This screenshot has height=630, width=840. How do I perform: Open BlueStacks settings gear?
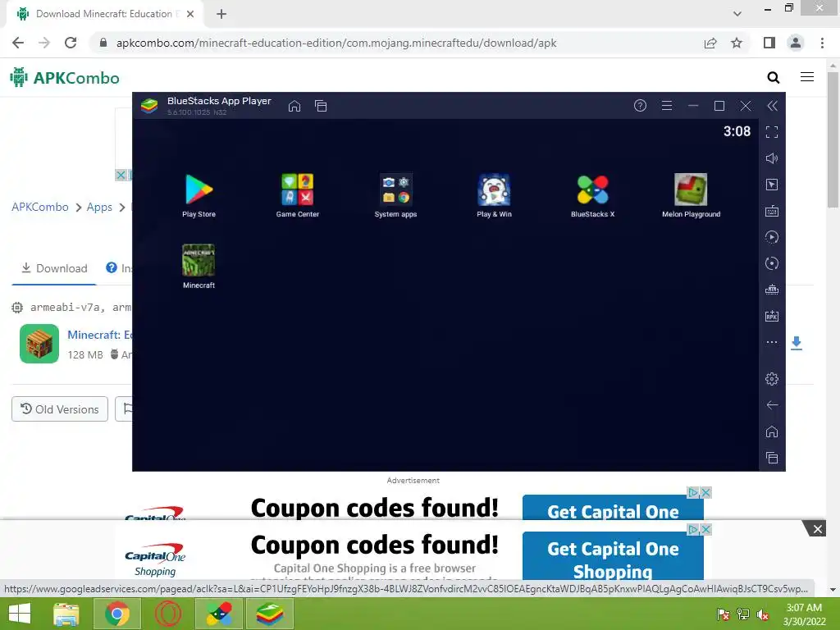(x=771, y=379)
